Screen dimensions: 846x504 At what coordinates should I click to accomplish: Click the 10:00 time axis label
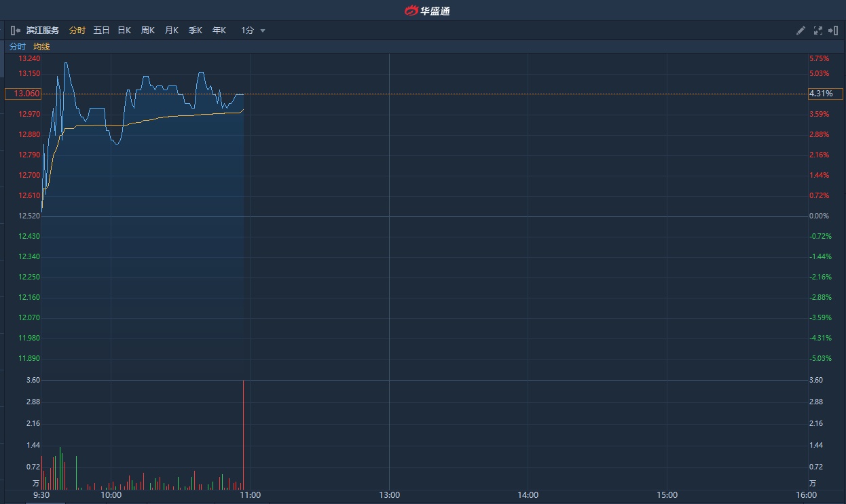tap(111, 495)
